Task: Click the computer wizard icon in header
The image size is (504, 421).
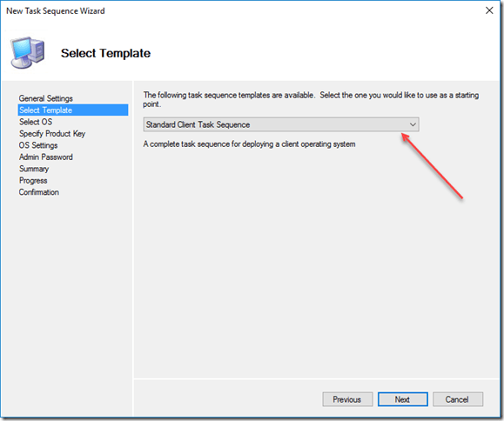Action: pos(27,52)
